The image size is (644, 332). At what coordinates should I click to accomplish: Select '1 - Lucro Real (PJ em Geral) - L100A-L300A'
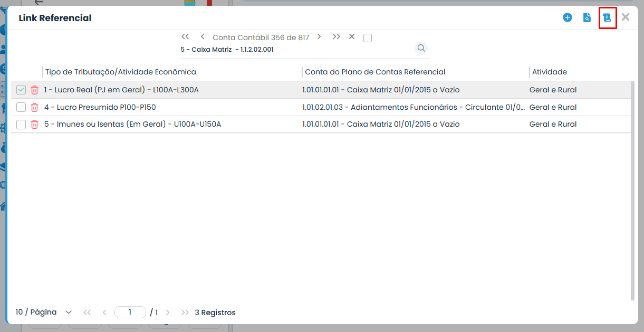coord(121,90)
